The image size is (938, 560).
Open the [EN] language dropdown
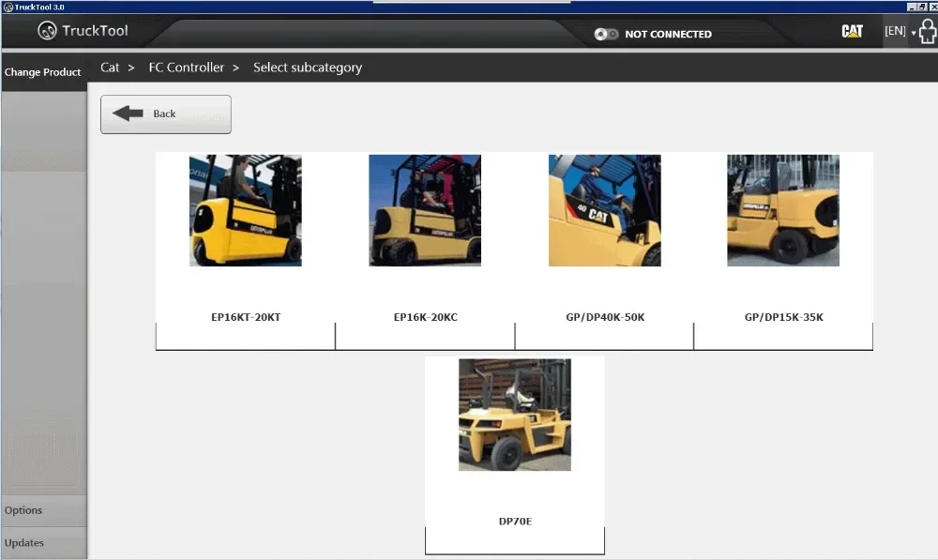pos(895,31)
